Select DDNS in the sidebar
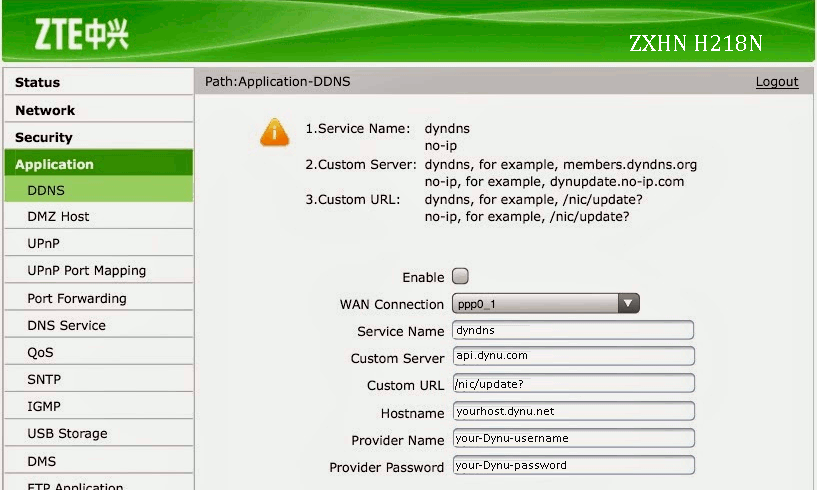 tap(99, 190)
